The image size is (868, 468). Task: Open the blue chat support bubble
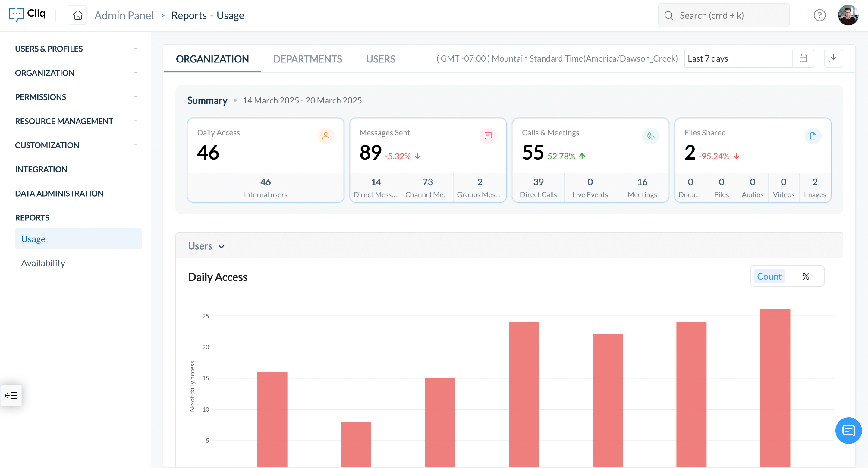tap(848, 430)
